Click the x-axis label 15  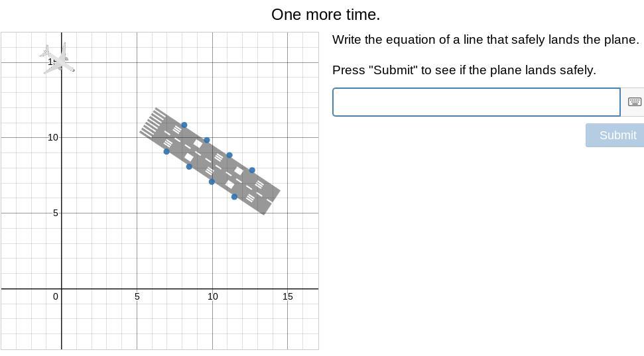tap(287, 296)
